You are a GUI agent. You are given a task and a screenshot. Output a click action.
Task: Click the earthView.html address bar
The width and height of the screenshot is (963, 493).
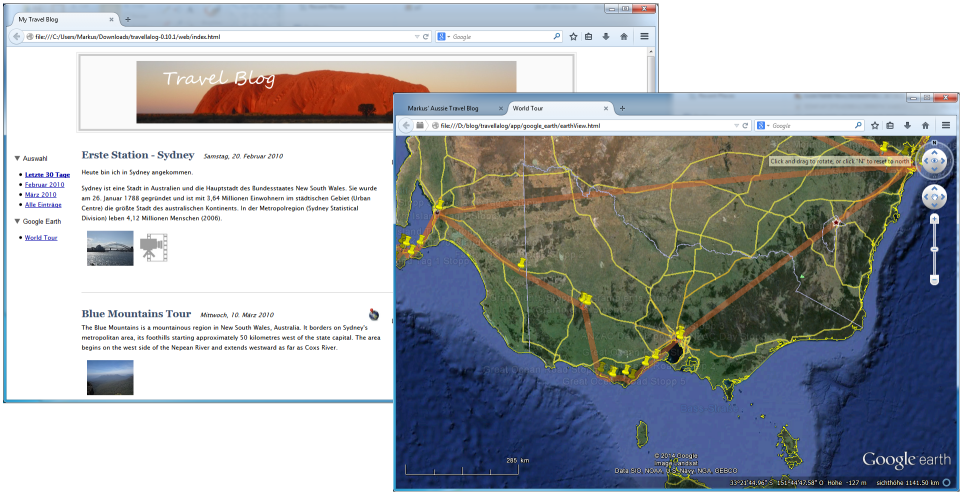[583, 125]
